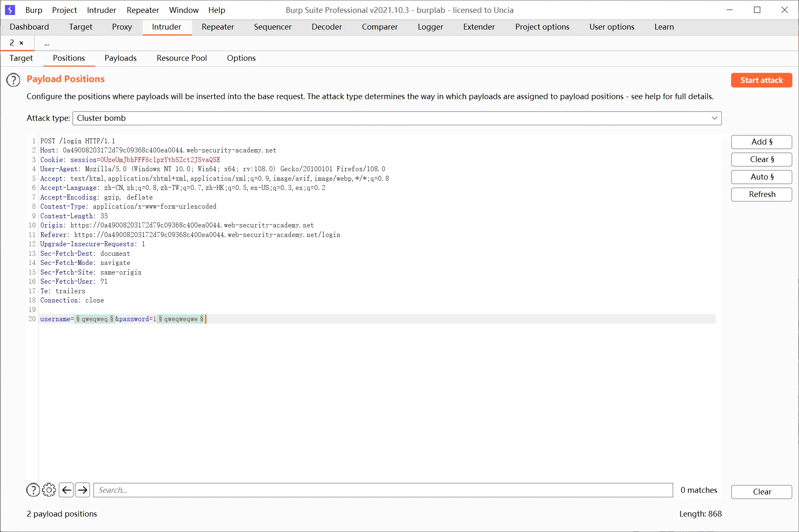Open the Payload Positions help icon
Image resolution: width=799 pixels, height=532 pixels.
[13, 80]
